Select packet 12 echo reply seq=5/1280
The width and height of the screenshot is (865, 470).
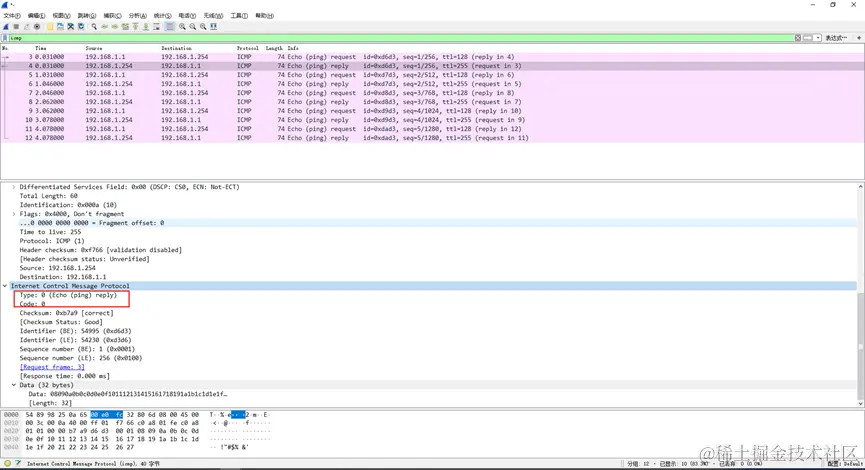pyautogui.click(x=432, y=138)
